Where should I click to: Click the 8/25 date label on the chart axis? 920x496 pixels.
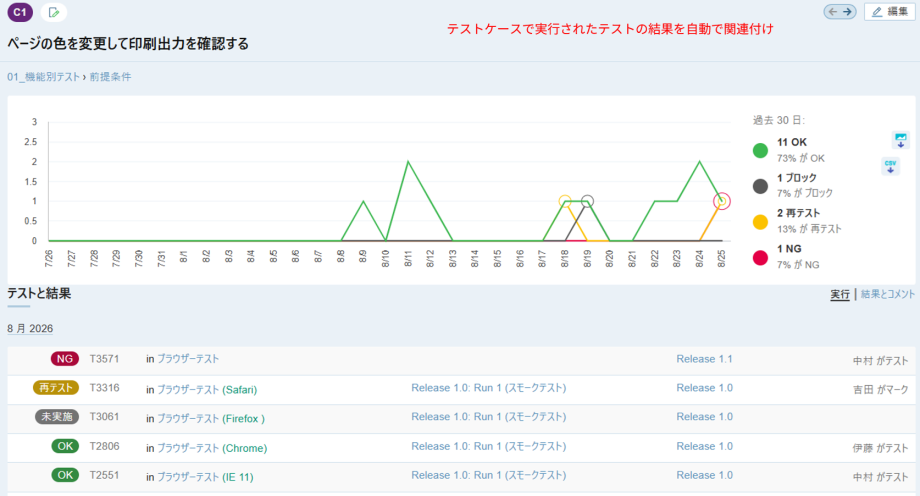click(x=722, y=258)
